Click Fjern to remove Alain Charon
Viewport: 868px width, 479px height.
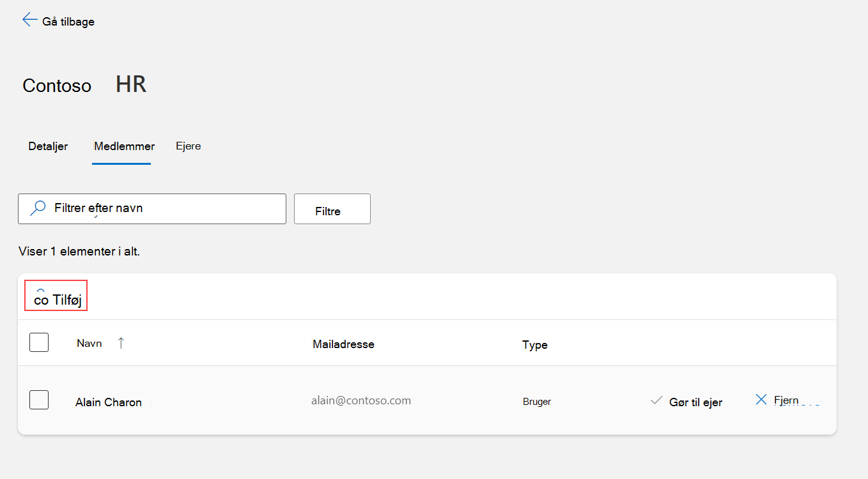pos(786,400)
